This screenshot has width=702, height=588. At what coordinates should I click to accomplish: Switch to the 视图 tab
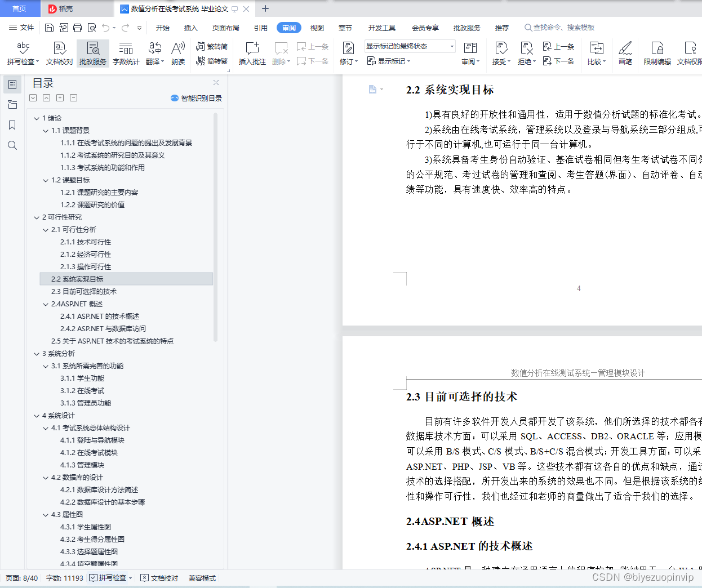coord(317,28)
